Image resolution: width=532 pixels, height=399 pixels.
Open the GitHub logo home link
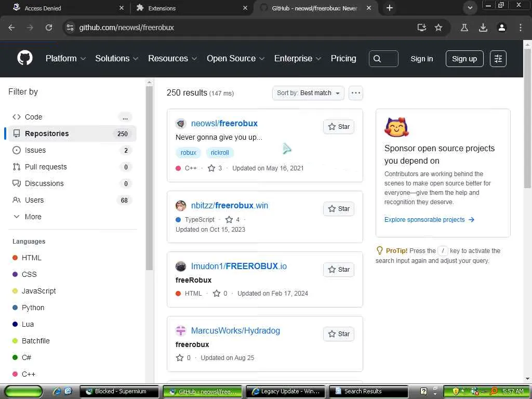pos(25,58)
